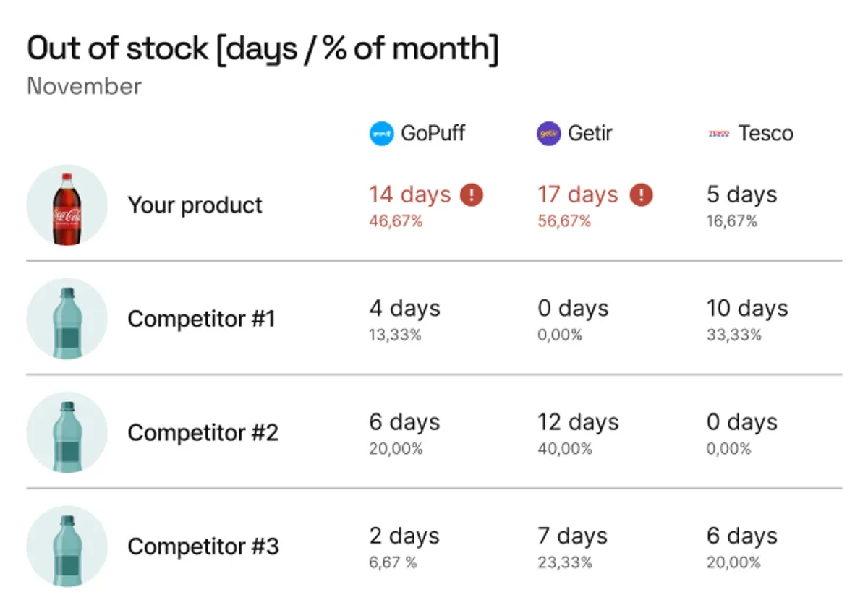Click the 14 days GoPuff value

(x=410, y=194)
